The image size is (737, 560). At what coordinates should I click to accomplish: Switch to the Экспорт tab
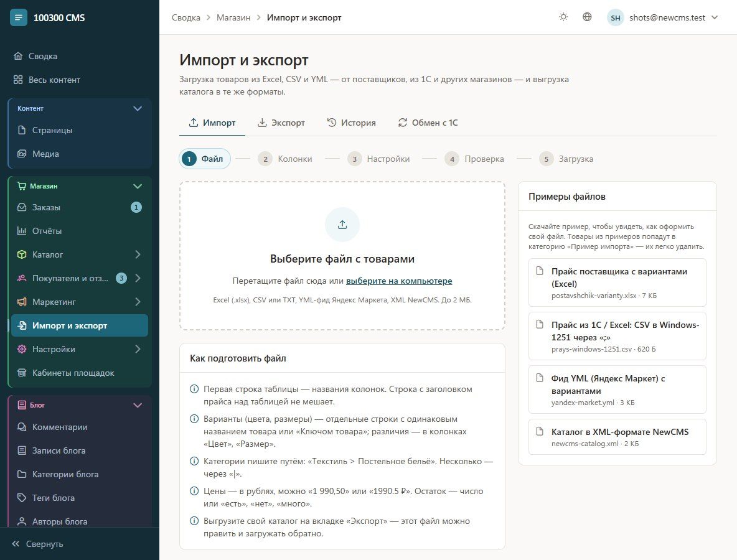point(281,123)
